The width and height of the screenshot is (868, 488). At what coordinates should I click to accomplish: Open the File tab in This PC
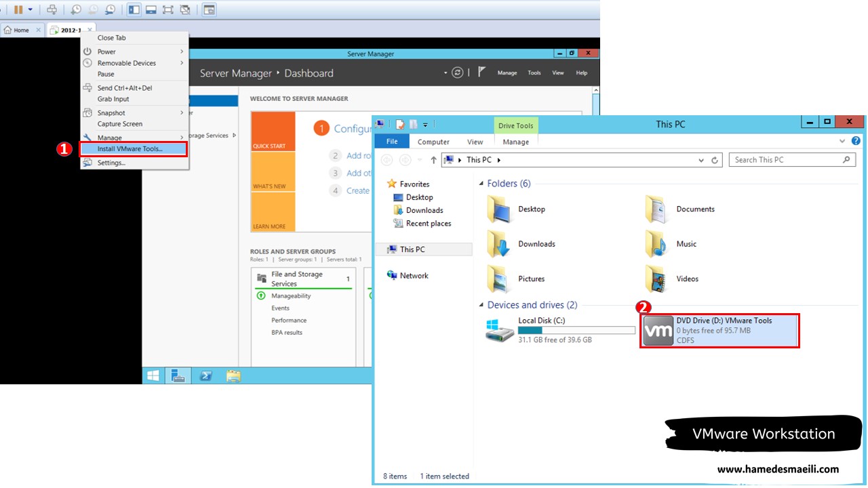click(x=392, y=142)
